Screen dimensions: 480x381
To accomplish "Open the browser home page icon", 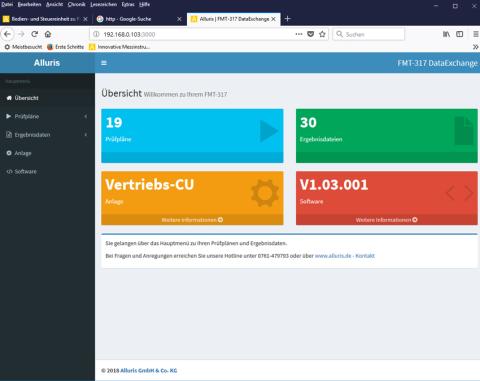I will (48, 34).
